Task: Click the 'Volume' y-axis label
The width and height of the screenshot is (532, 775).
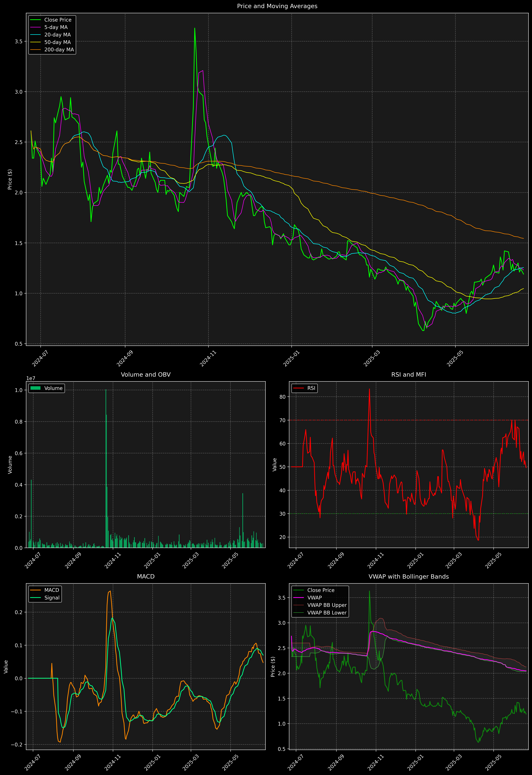Action: 10,464
